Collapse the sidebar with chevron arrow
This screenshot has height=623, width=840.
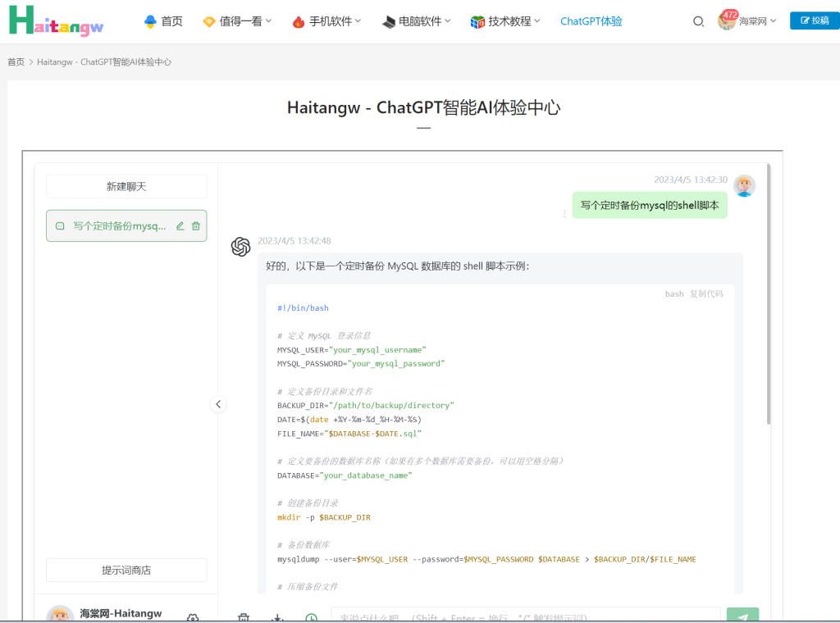pyautogui.click(x=217, y=404)
